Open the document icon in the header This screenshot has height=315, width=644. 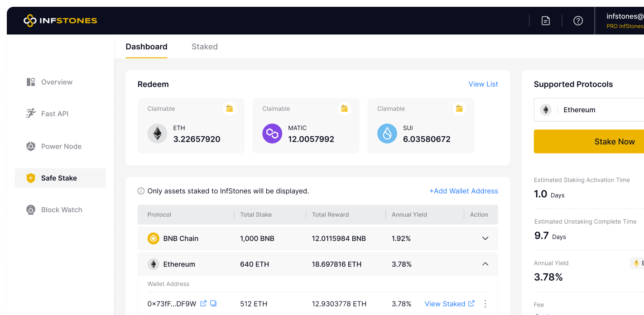(x=546, y=20)
